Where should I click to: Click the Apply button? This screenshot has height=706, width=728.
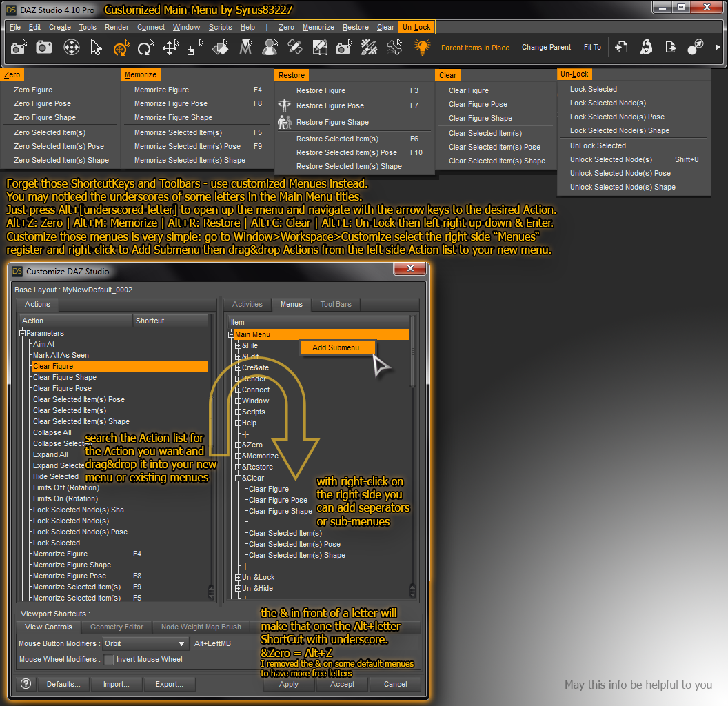pyautogui.click(x=289, y=684)
